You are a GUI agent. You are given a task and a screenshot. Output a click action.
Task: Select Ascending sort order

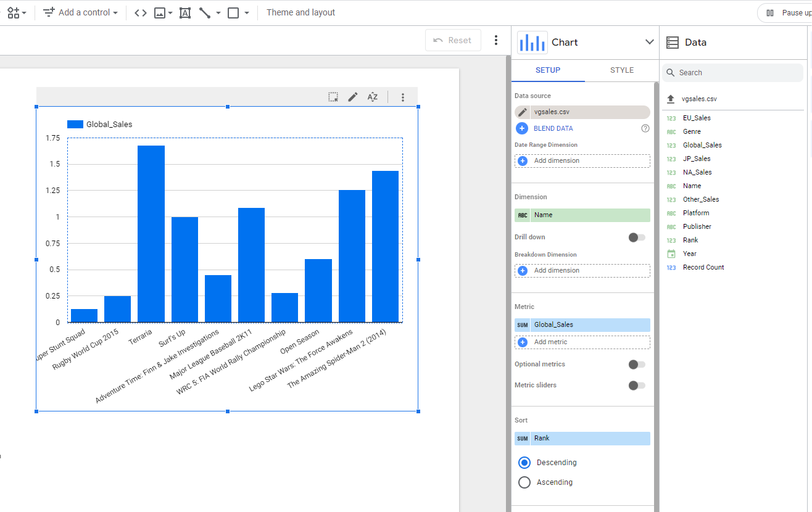click(x=524, y=482)
